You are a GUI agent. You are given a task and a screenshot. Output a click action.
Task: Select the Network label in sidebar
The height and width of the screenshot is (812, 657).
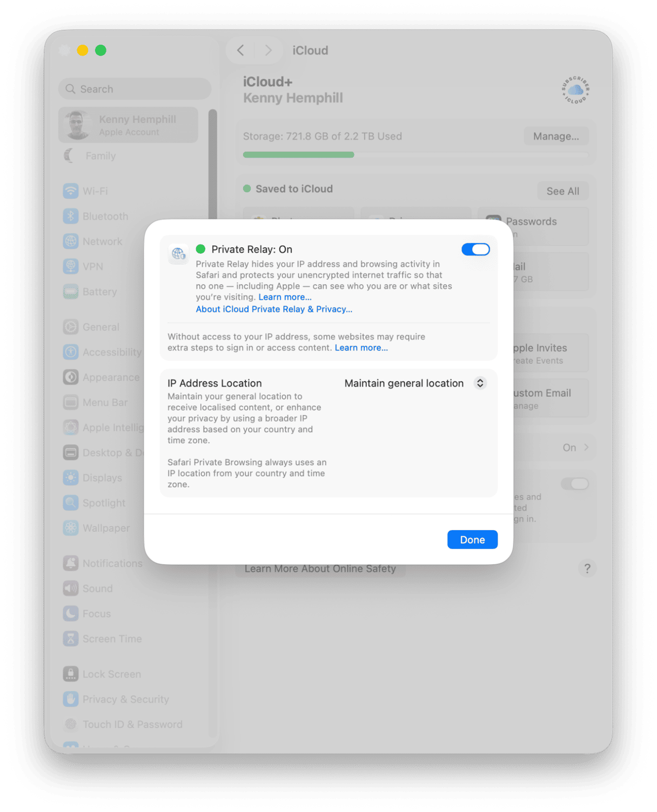pyautogui.click(x=103, y=241)
